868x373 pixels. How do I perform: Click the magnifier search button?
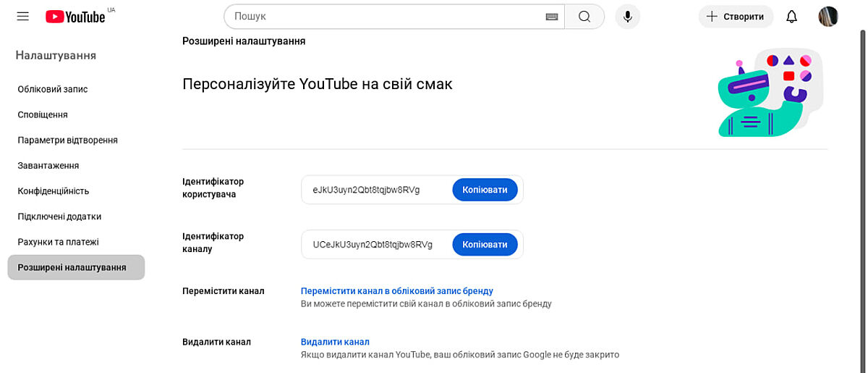point(584,17)
